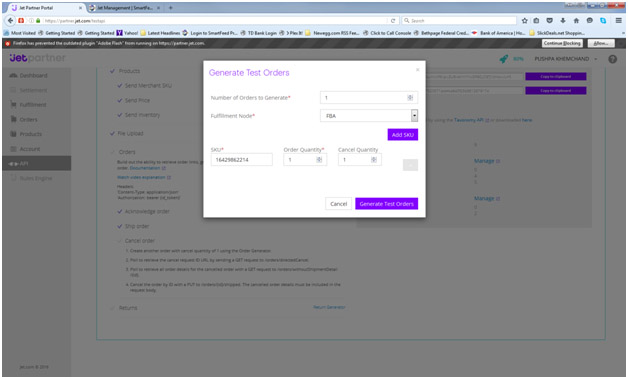Screen dimensions: 628x379
Task: Expand the PUSHPA KHEMCHAND user menu
Action: [565, 59]
